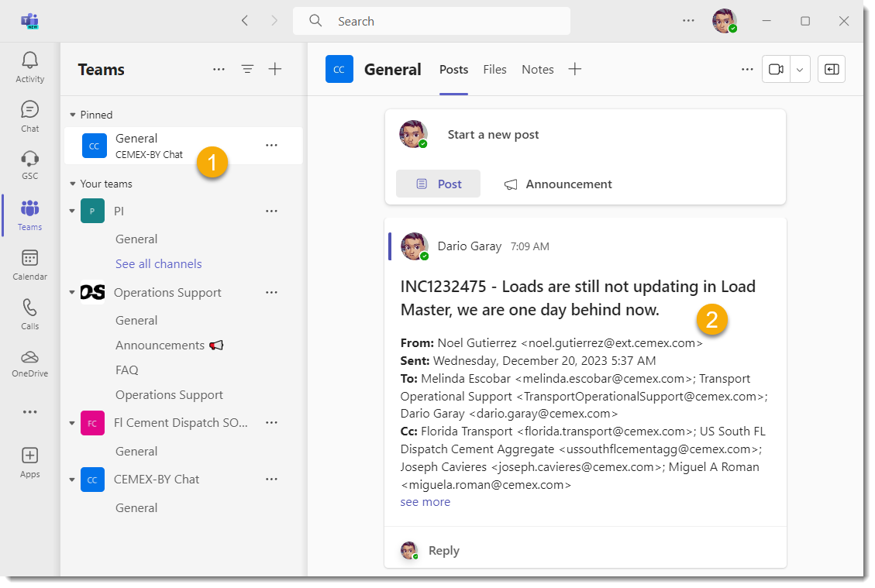Viewport: 875px width, 588px height.
Task: Open the Calls phone icon
Action: tap(29, 315)
